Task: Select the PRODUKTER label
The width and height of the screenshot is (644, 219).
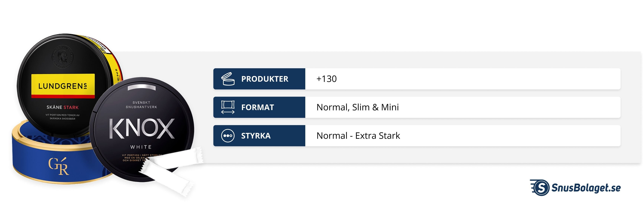Action: [x=264, y=79]
